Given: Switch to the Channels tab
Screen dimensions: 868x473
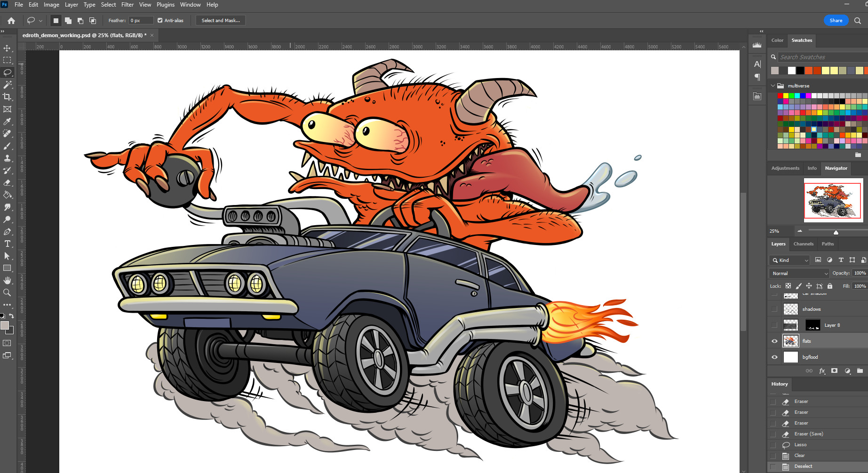Looking at the screenshot, I should tap(804, 244).
